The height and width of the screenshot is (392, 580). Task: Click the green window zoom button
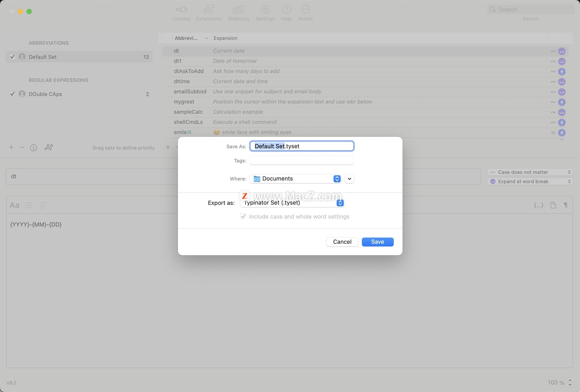click(29, 11)
